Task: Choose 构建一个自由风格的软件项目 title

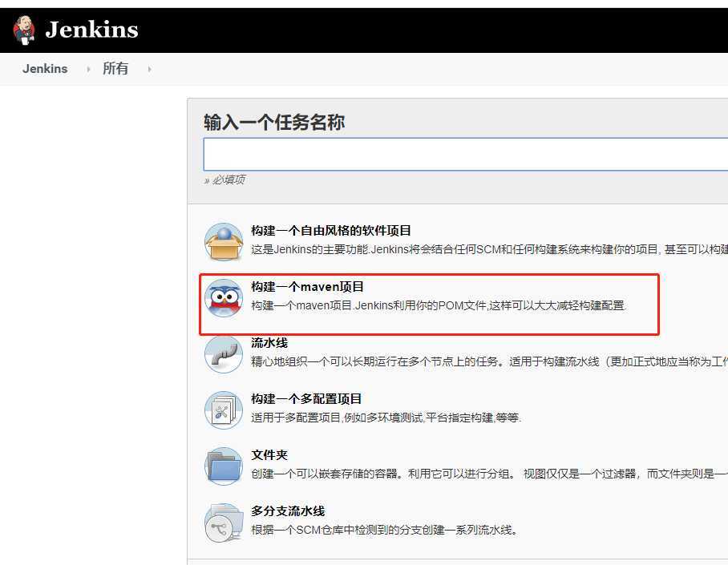Action: point(331,231)
